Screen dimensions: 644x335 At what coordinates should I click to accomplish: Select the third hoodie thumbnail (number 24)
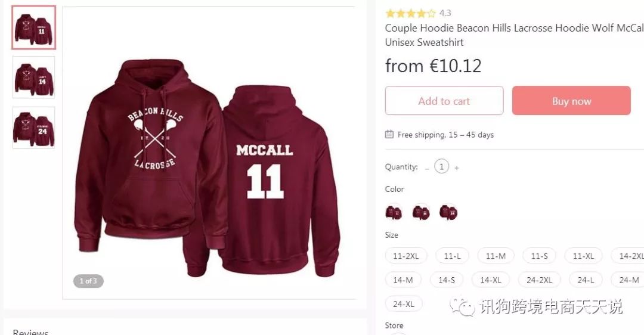[33, 128]
